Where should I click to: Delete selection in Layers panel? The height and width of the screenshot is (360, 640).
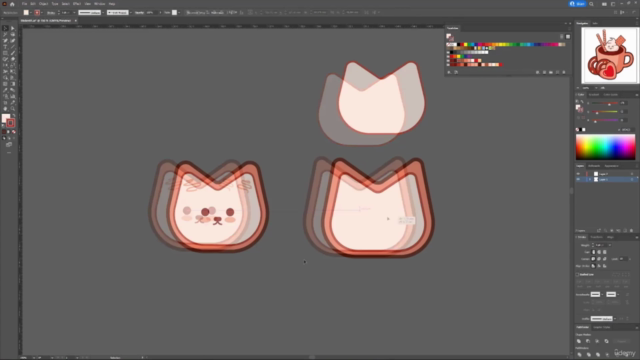click(x=632, y=231)
